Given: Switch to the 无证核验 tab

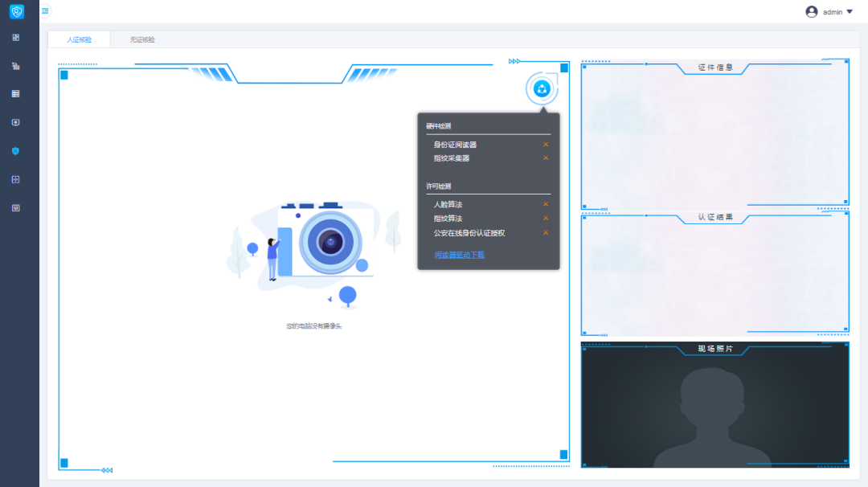Looking at the screenshot, I should point(142,39).
